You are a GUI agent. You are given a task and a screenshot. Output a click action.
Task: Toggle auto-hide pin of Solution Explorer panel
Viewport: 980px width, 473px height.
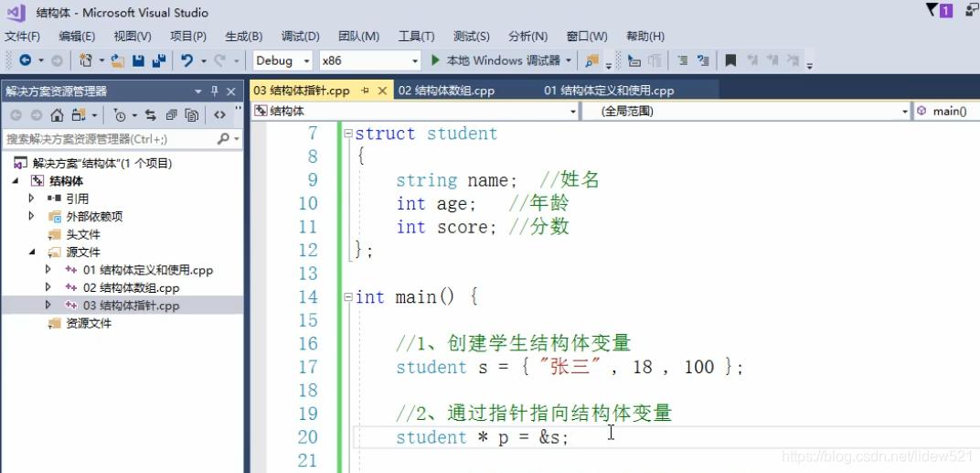click(214, 91)
